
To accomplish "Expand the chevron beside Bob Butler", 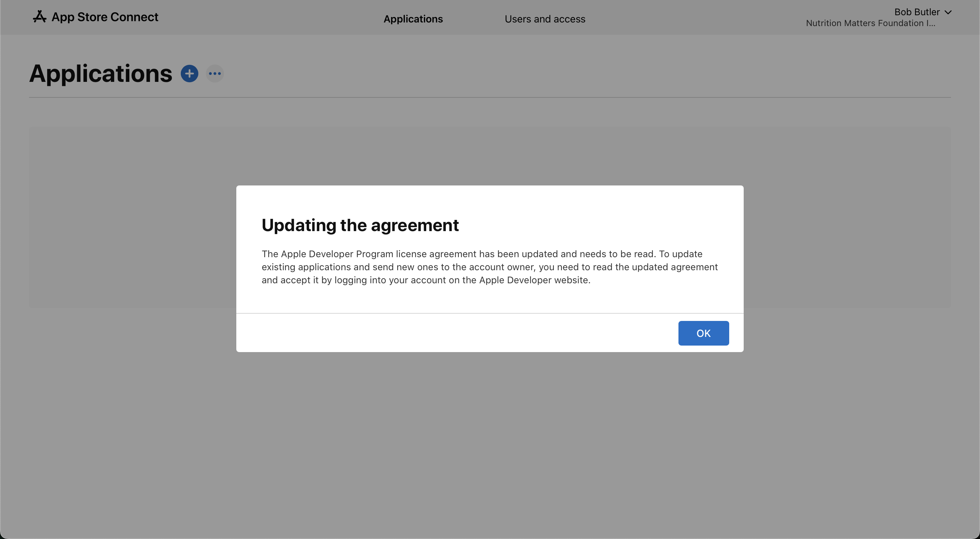I will [948, 12].
